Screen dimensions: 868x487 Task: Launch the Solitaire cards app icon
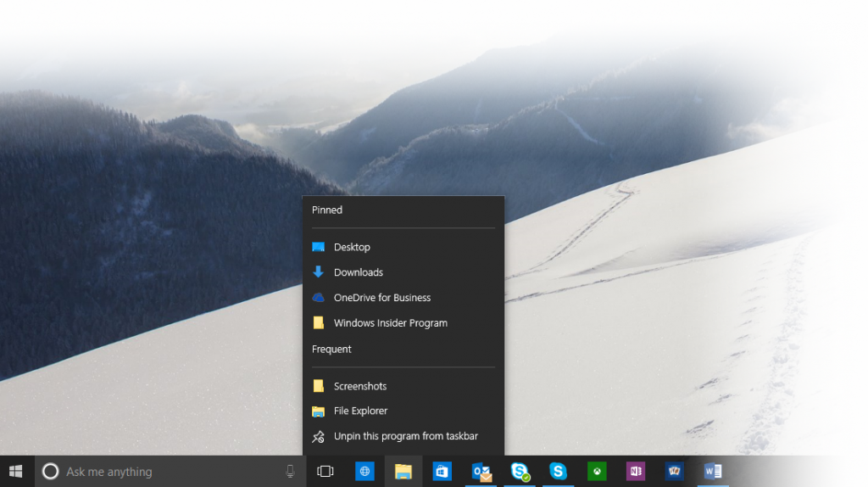coord(675,471)
